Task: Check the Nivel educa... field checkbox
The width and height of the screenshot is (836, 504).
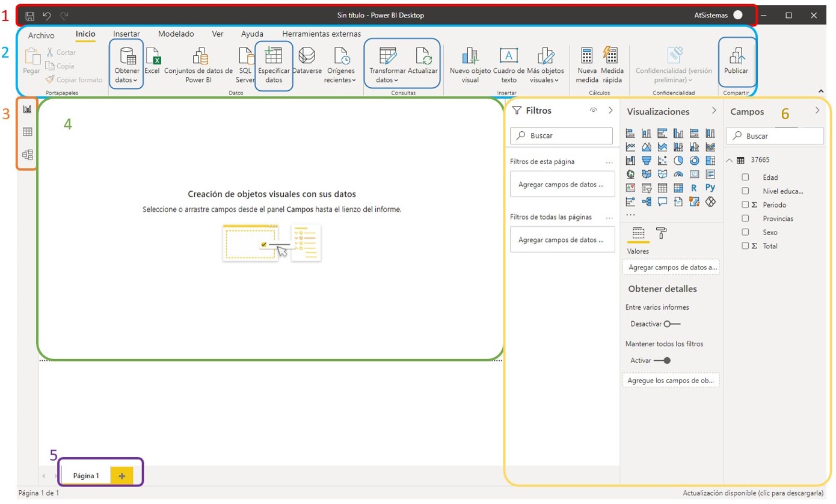Action: (745, 191)
